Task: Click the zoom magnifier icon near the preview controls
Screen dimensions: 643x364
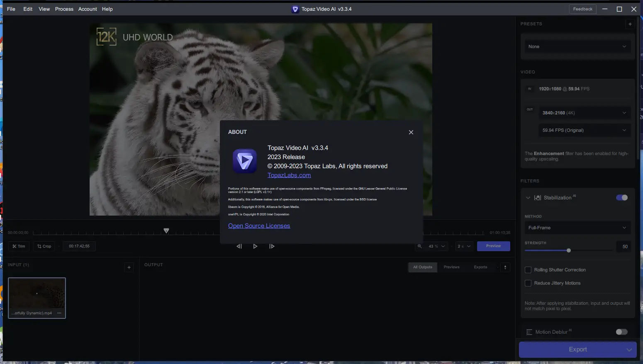Action: 419,246
